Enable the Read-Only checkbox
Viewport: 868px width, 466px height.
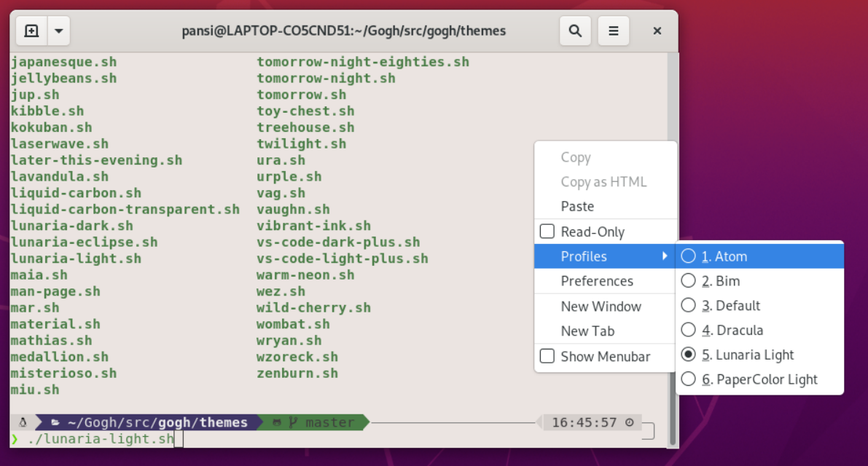point(547,231)
